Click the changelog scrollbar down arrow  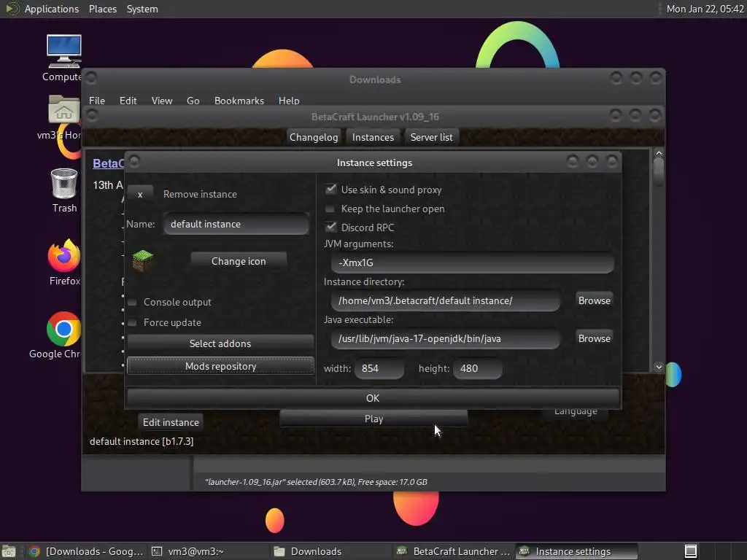point(659,367)
